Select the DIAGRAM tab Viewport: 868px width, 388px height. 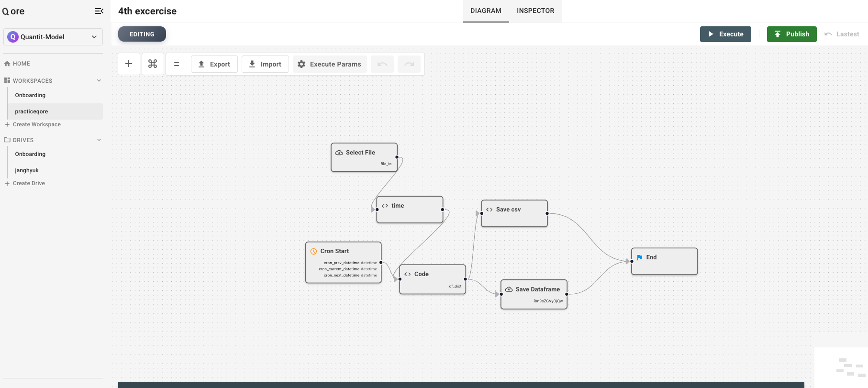pos(486,11)
